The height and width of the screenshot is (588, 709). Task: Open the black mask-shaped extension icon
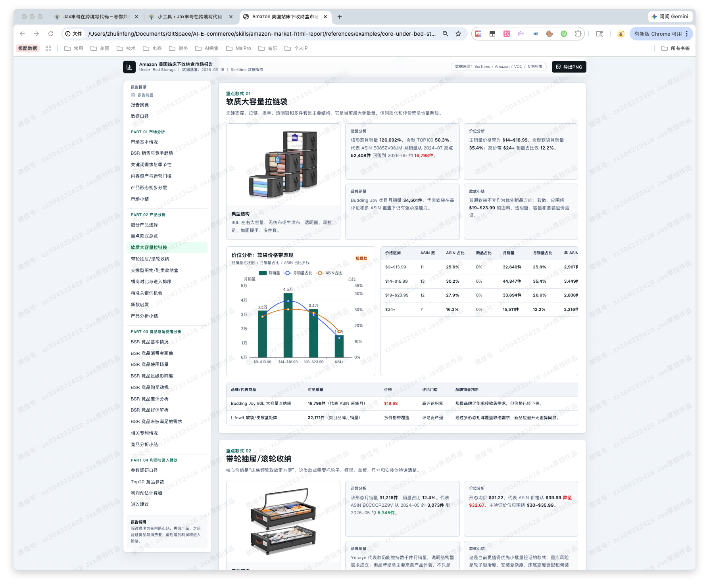[x=492, y=34]
